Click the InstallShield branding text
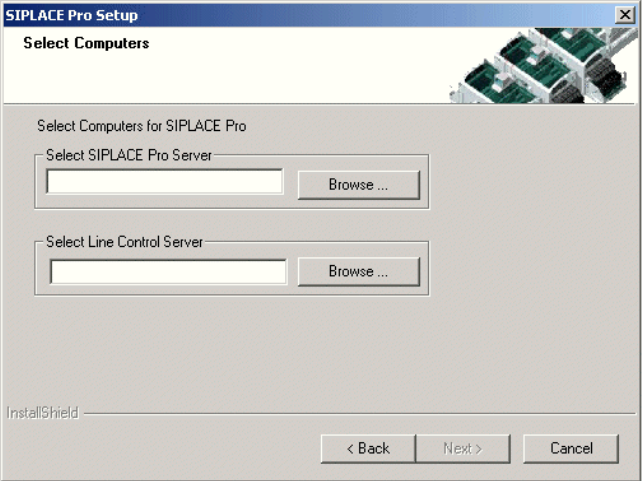 point(43,413)
